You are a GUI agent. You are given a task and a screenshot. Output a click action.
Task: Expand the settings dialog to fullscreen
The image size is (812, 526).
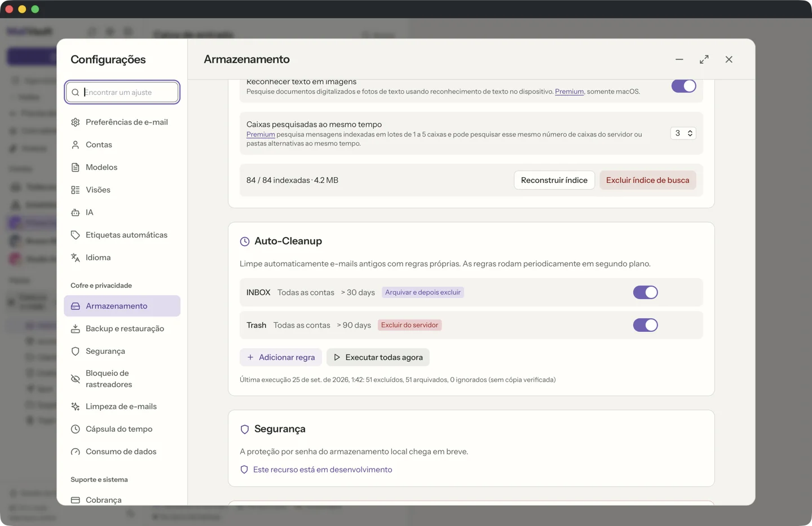704,59
